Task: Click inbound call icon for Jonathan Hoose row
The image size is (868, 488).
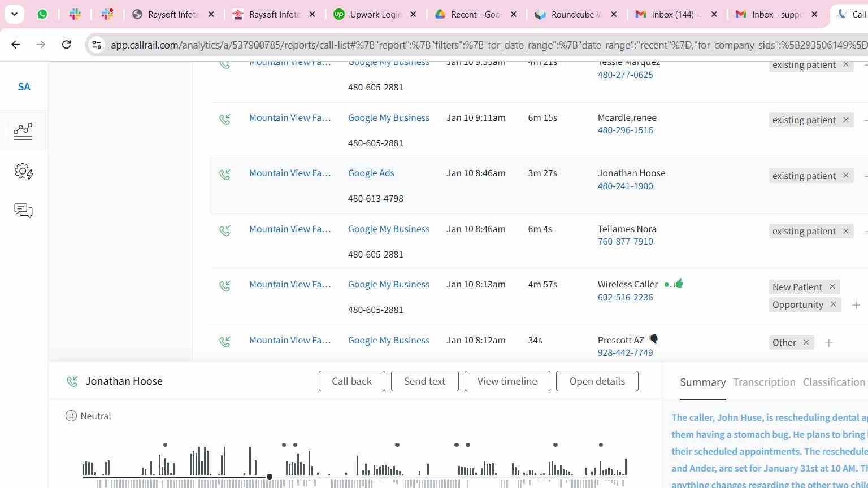Action: coord(225,175)
